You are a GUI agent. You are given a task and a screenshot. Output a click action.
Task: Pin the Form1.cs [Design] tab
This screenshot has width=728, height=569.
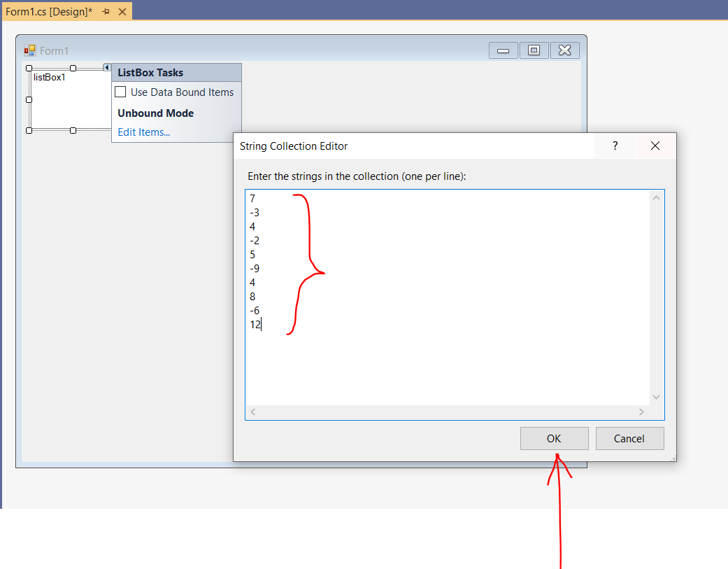pyautogui.click(x=106, y=12)
